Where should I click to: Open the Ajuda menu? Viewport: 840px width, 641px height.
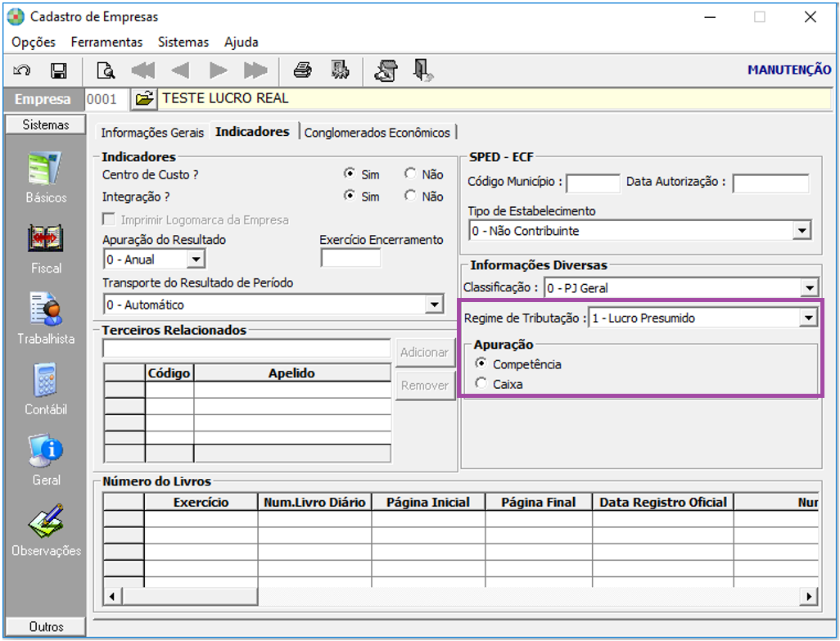pyautogui.click(x=241, y=42)
